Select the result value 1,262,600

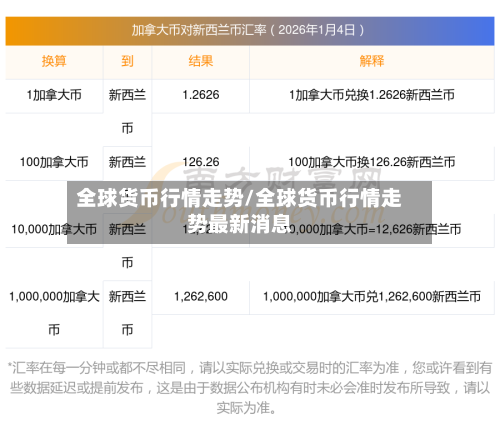point(201,297)
